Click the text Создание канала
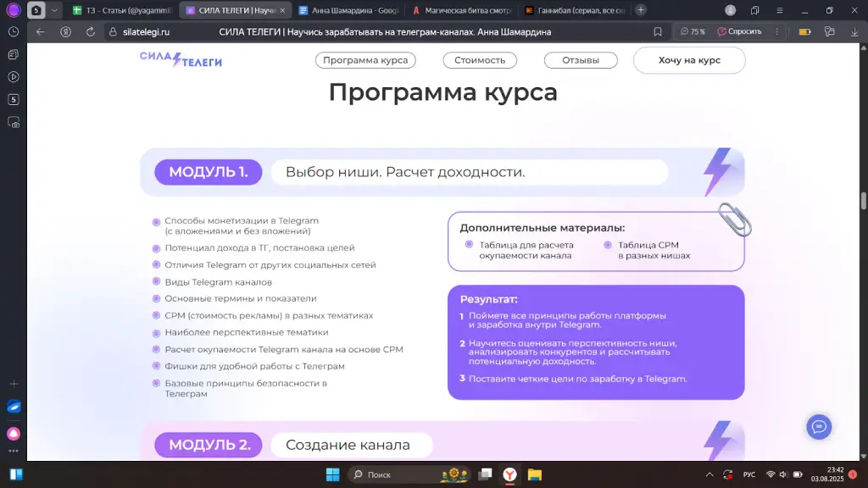868x488 pixels. pos(348,445)
